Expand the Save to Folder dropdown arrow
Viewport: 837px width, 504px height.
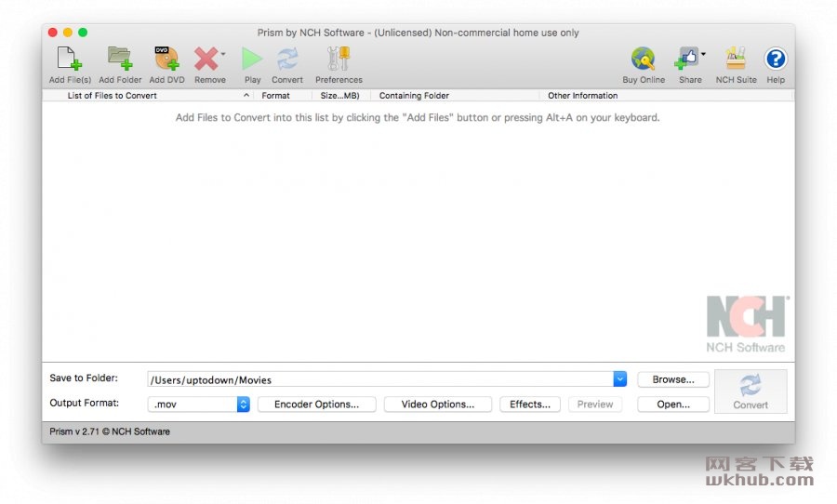tap(619, 379)
